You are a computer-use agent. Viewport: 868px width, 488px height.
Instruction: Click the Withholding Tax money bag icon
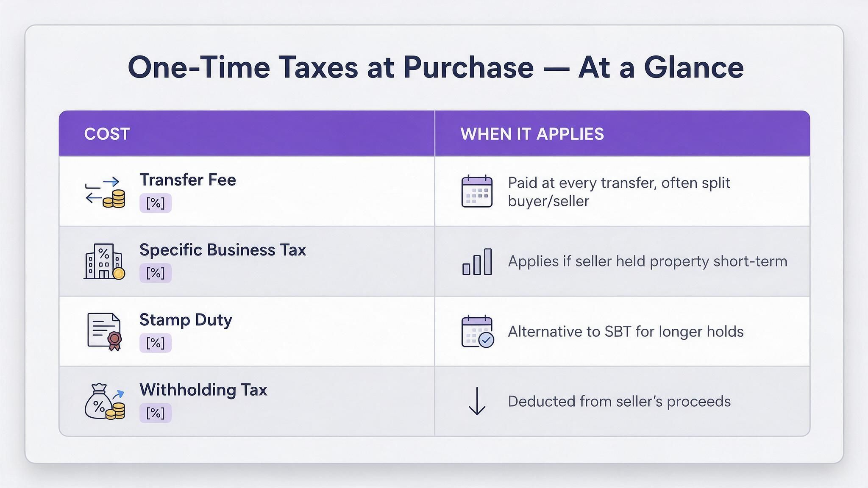(105, 402)
